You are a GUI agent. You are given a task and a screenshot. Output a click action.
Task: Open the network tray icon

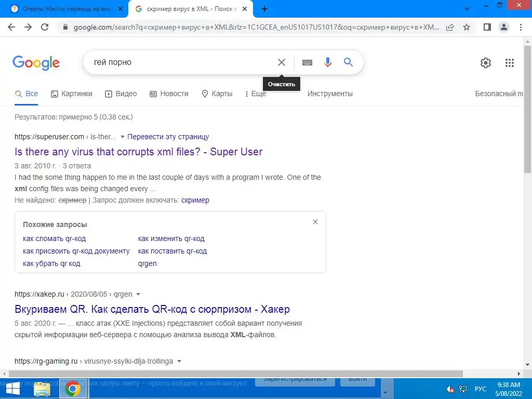coord(463,389)
